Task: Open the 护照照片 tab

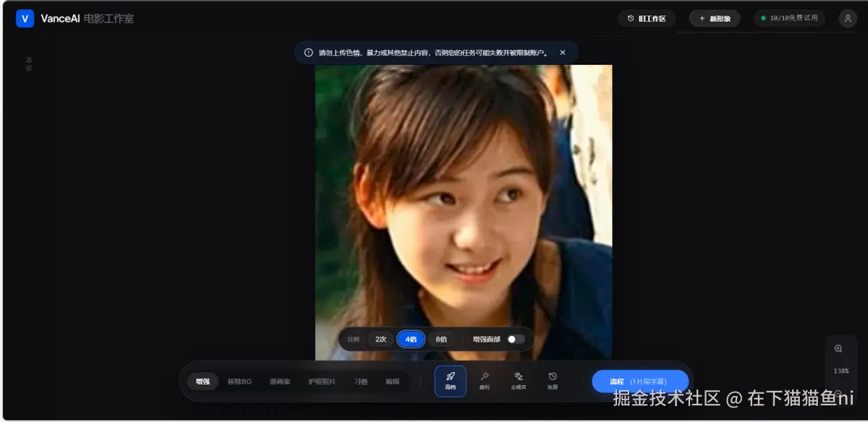Action: coord(322,382)
